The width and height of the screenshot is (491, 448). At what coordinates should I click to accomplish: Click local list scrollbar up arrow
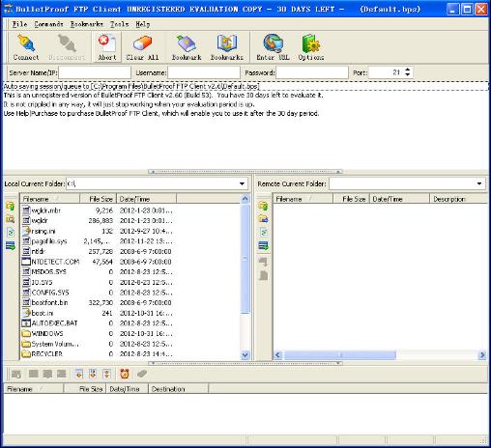pos(245,199)
